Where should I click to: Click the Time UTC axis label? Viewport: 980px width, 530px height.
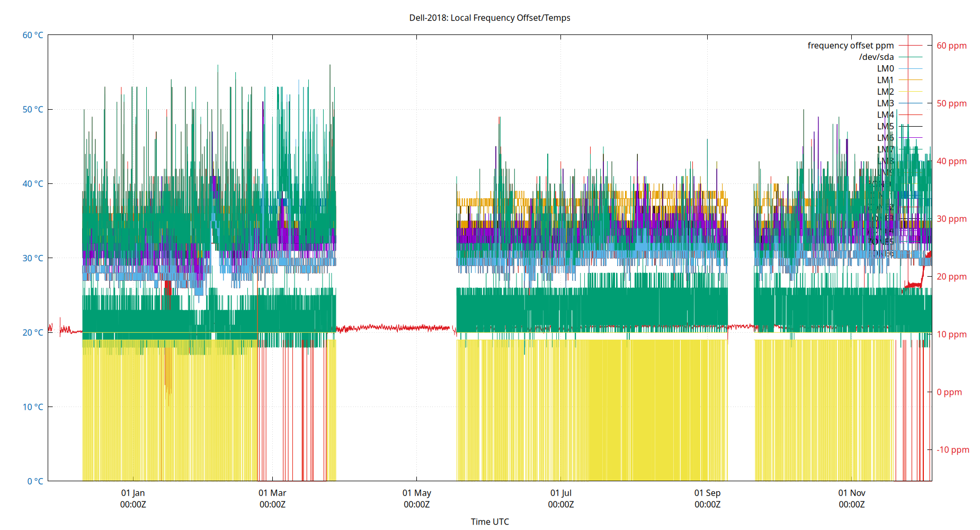[490, 522]
